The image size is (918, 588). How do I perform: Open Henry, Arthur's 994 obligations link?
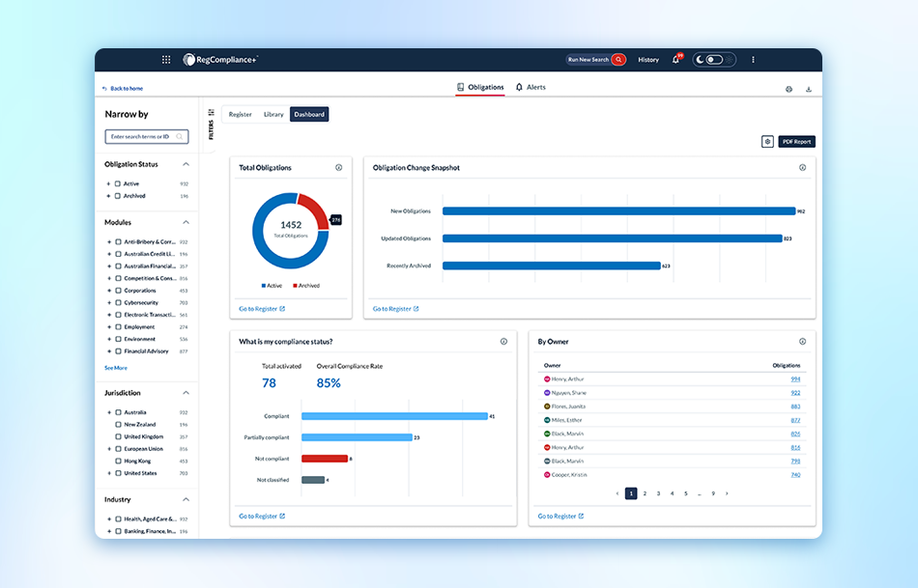click(x=794, y=379)
